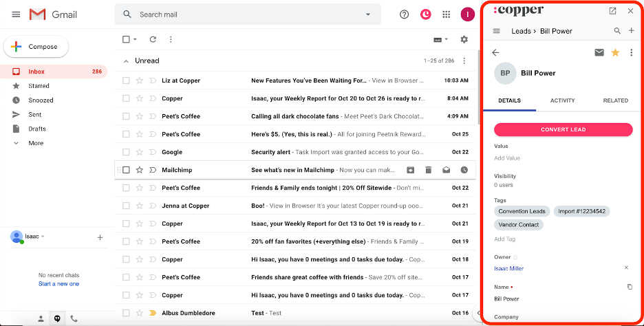Open the contacts icon in Hangouts bar
The image size is (644, 326).
(x=41, y=318)
